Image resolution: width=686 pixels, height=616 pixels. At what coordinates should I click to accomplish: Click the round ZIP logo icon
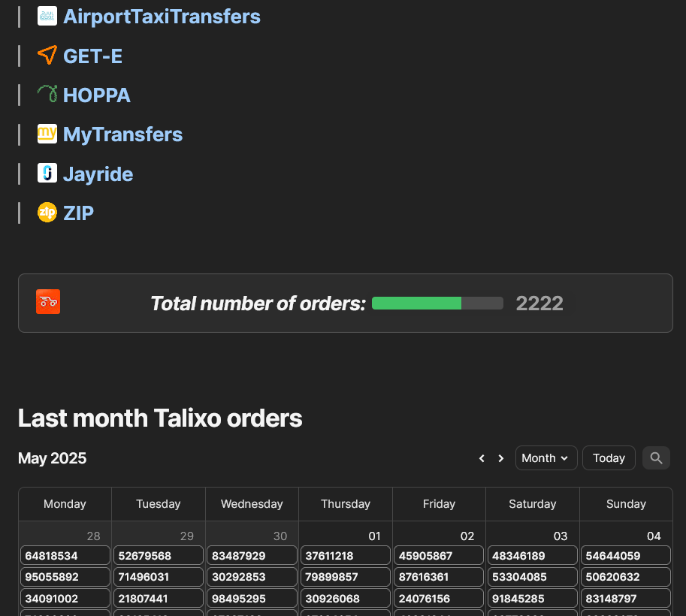[x=47, y=213]
